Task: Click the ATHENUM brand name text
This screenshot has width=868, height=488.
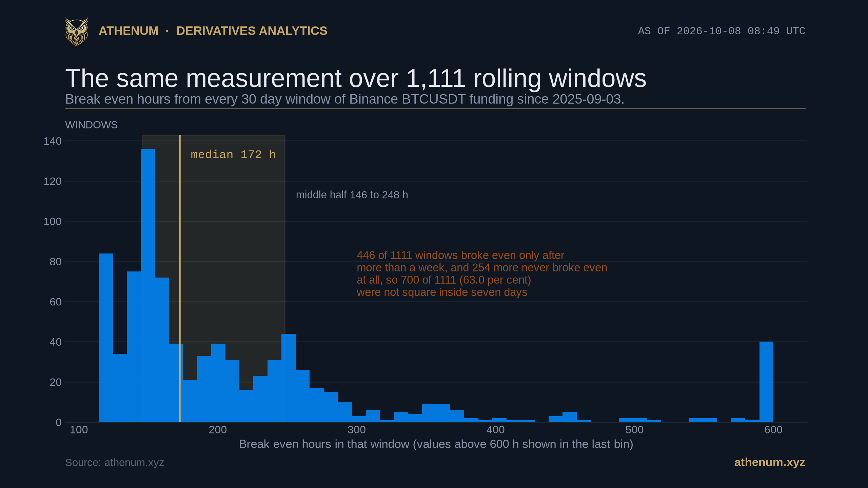Action: [129, 31]
